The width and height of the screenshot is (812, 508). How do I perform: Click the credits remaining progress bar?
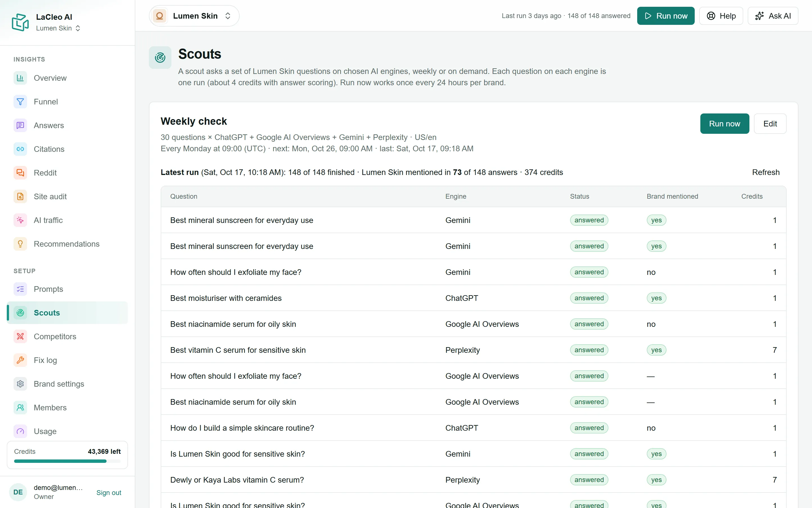pyautogui.click(x=67, y=461)
